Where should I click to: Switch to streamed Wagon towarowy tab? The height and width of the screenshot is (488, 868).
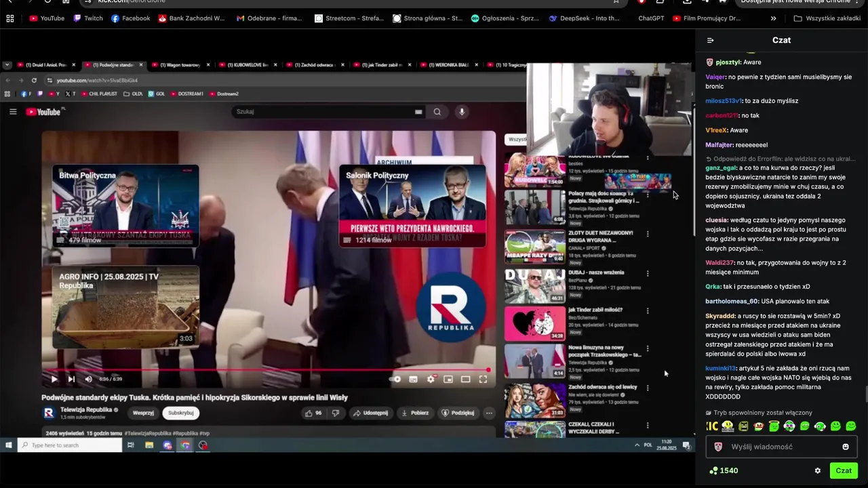pos(180,65)
